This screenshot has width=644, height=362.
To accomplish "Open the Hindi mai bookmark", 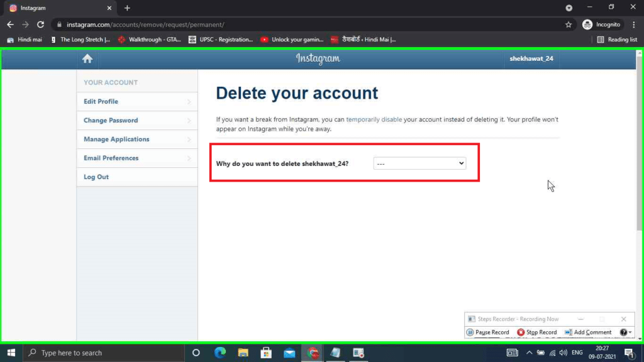I will [25, 40].
